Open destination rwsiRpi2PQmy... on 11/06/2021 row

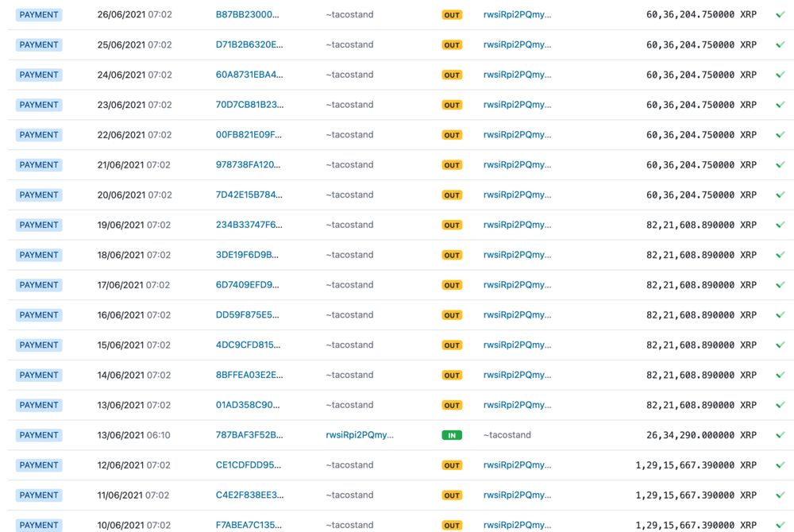click(517, 495)
